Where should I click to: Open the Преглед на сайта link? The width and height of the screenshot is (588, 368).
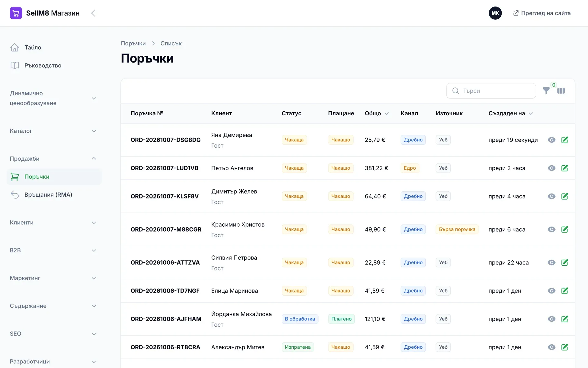click(x=542, y=13)
